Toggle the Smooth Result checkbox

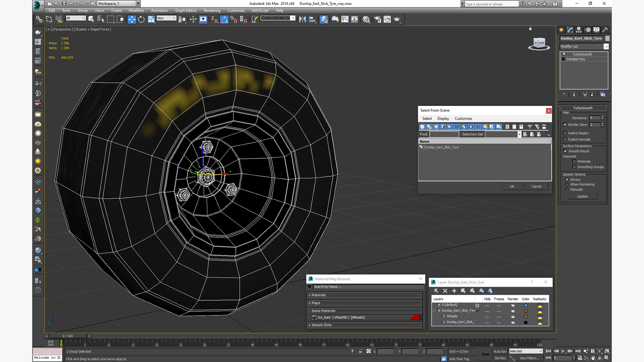point(565,151)
